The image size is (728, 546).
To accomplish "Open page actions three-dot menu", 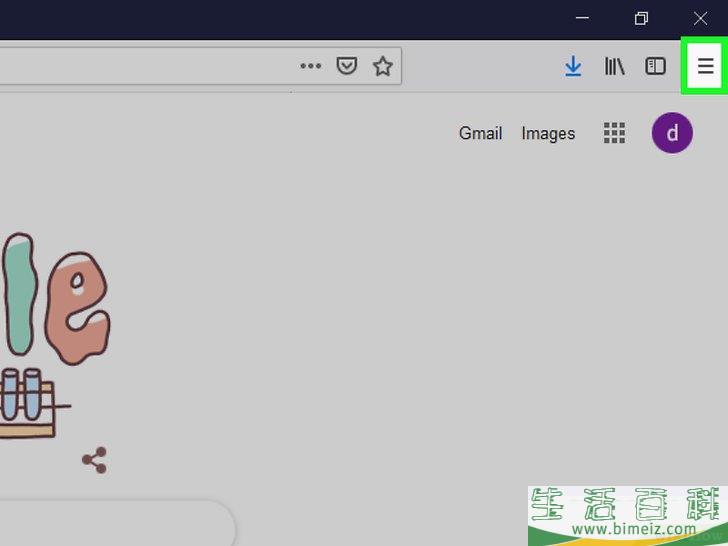I will [x=311, y=66].
